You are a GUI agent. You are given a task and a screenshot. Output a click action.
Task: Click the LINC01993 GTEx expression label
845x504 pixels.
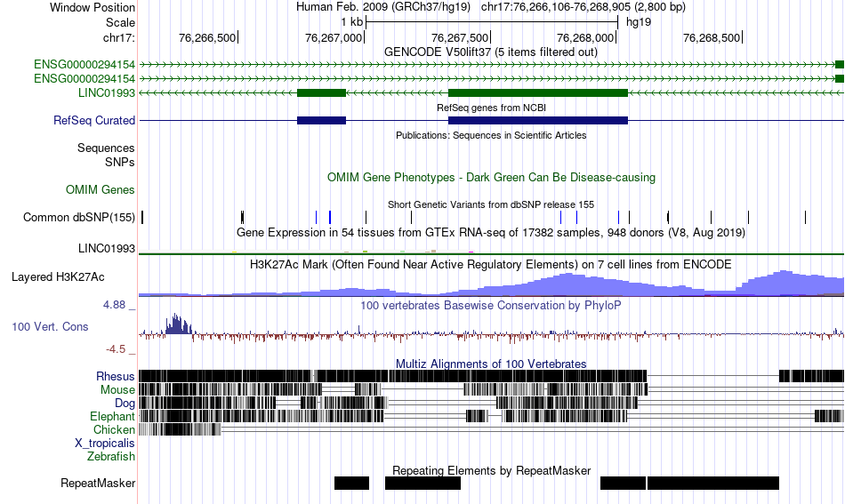coord(107,248)
